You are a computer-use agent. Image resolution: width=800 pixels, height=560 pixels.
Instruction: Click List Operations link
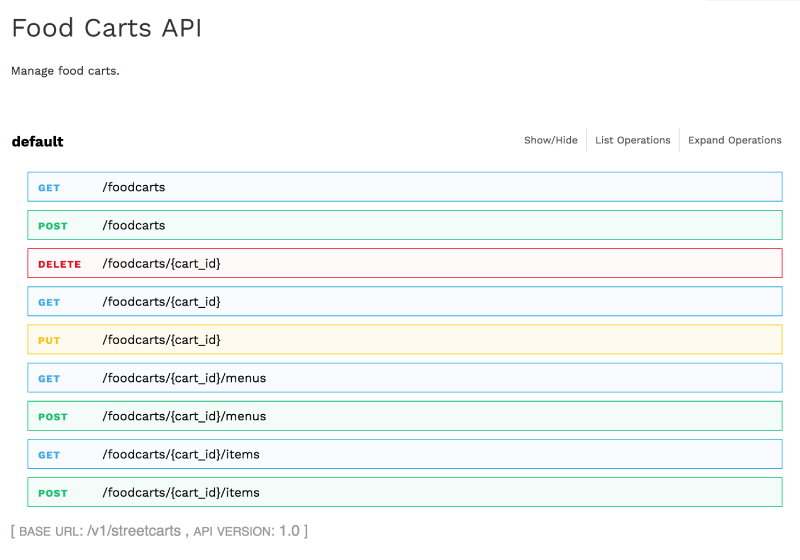click(632, 140)
